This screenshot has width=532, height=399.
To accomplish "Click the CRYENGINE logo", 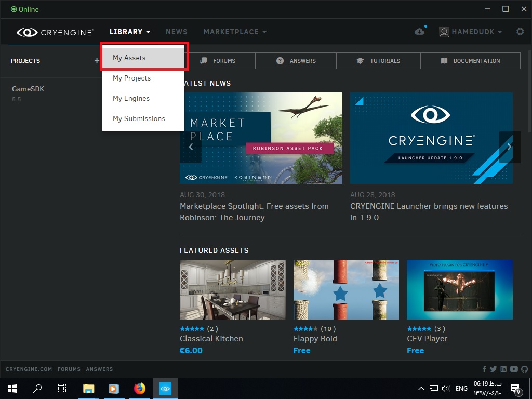I will 55,32.
